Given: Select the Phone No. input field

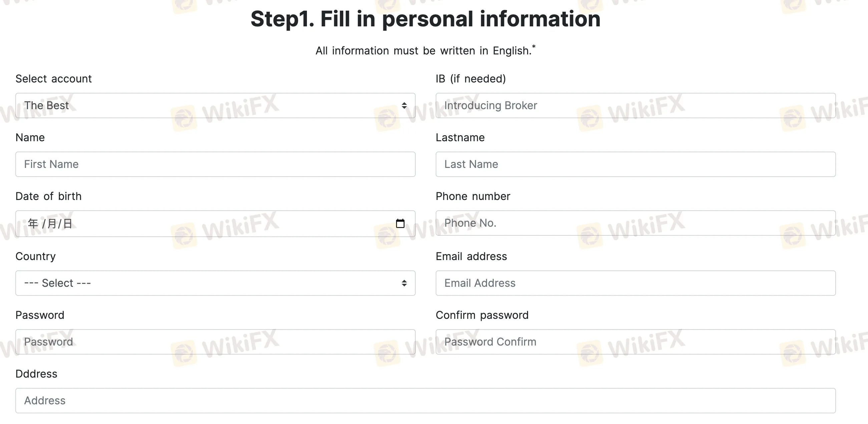Looking at the screenshot, I should click(635, 223).
